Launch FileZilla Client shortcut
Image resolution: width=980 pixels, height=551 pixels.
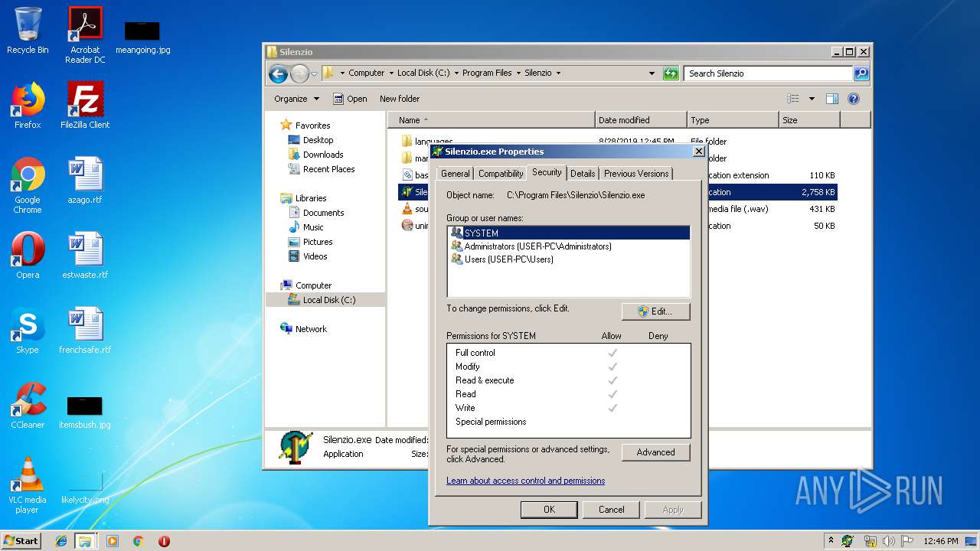click(x=85, y=106)
